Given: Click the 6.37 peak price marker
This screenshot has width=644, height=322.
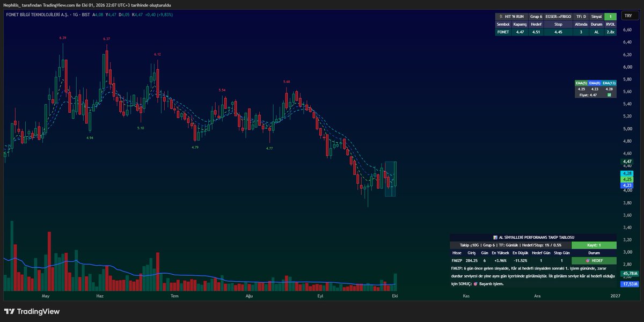Looking at the screenshot, I should point(106,39).
